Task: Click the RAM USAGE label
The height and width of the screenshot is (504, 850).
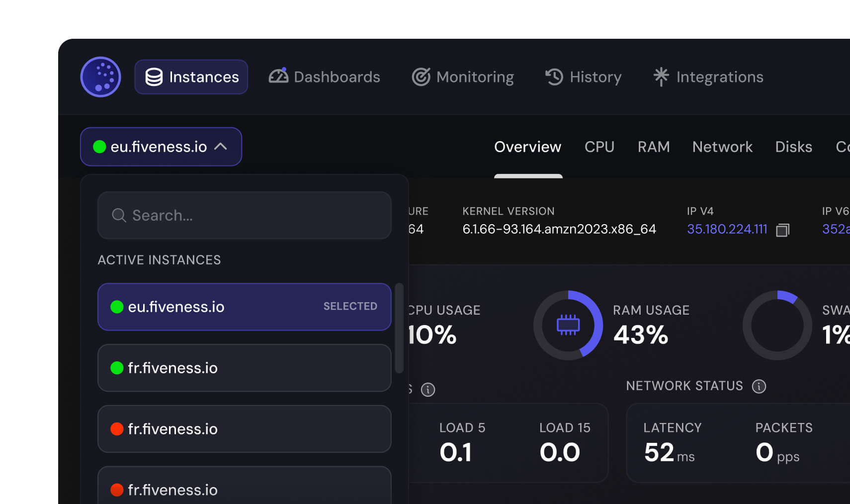Action: (651, 310)
